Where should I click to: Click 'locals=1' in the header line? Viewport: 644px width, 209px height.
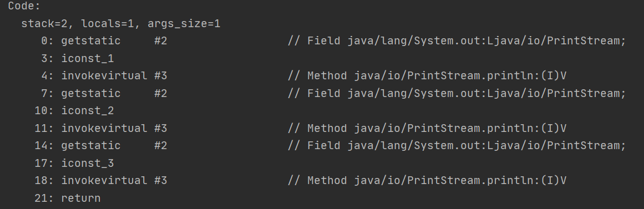click(x=108, y=24)
